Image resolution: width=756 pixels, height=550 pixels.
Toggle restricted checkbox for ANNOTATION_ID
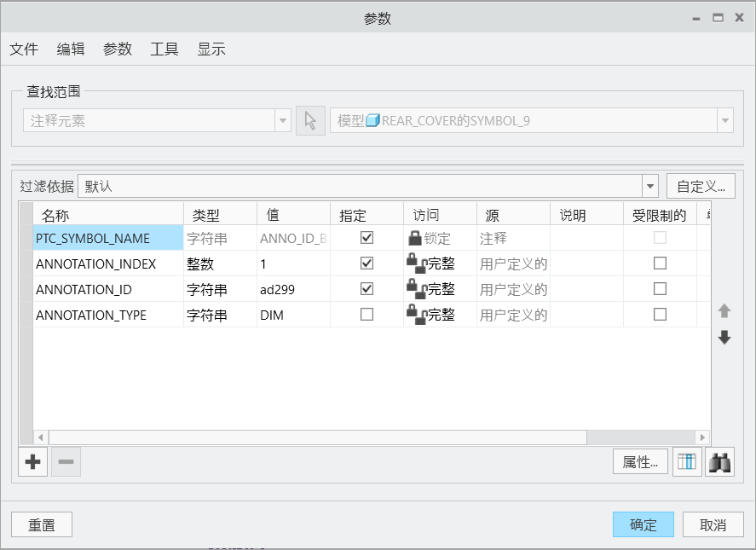point(660,289)
